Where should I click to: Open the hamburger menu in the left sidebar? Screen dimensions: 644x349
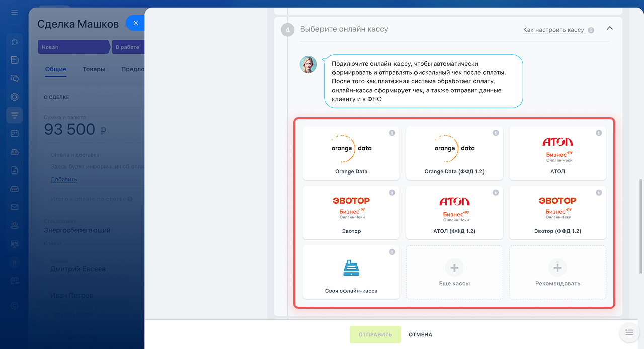[x=14, y=12]
